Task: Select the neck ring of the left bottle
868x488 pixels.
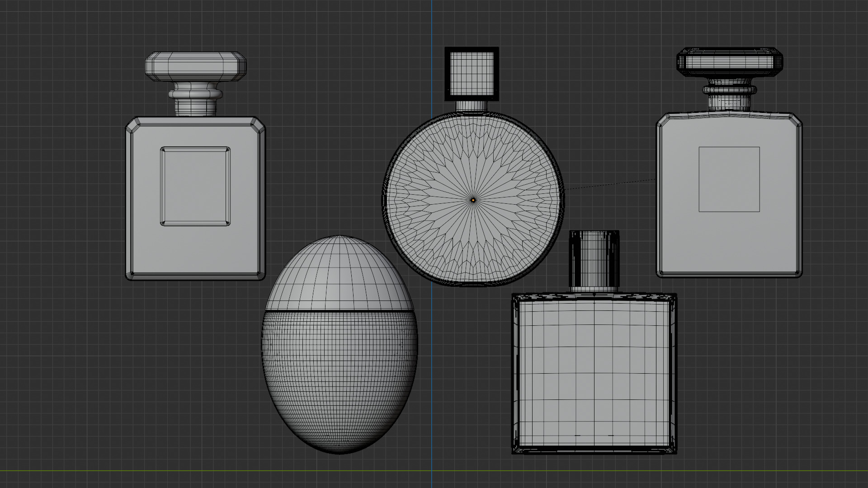Action: [196, 94]
